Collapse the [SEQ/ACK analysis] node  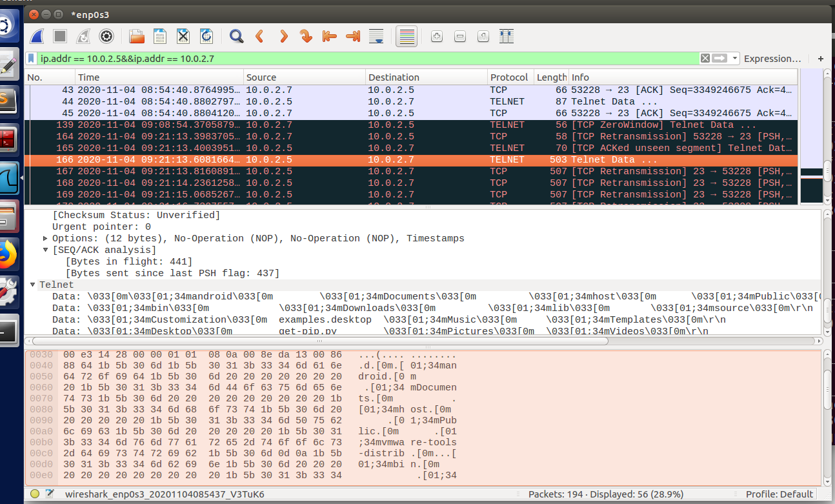(46, 250)
